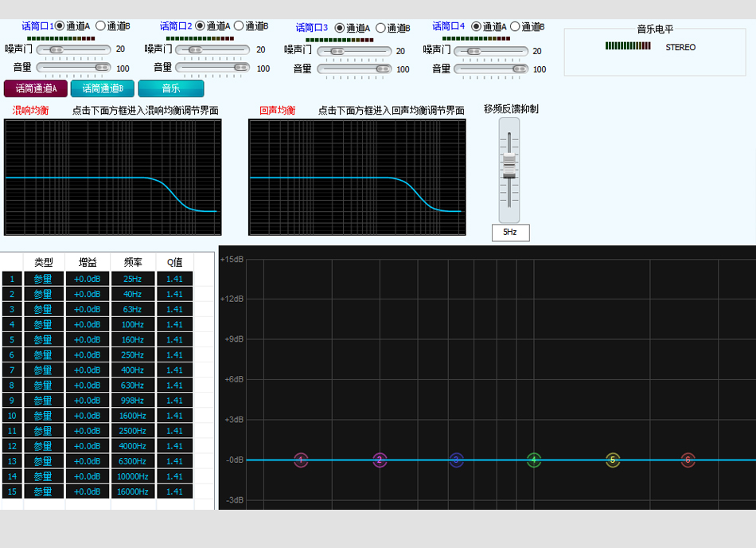The width and height of the screenshot is (756, 548).
Task: Open the 参量 type selector in row 1
Action: pos(43,279)
